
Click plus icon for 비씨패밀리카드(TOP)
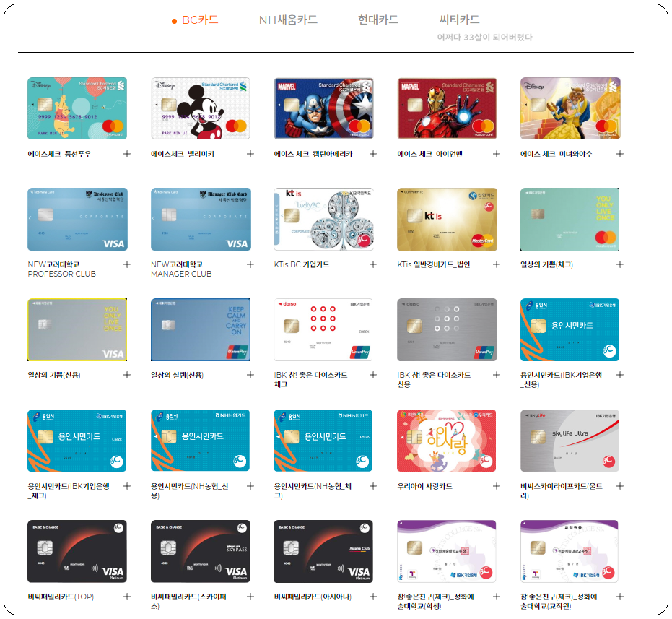pyautogui.click(x=127, y=597)
